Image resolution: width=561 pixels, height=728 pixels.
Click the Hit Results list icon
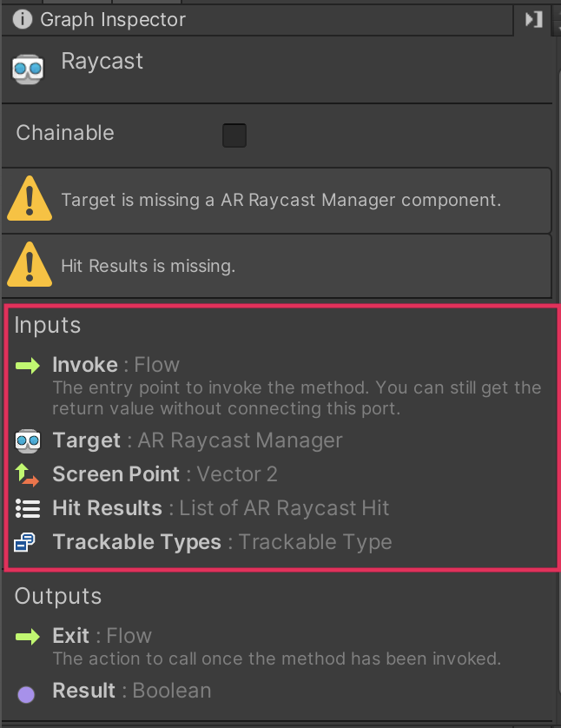pos(28,508)
